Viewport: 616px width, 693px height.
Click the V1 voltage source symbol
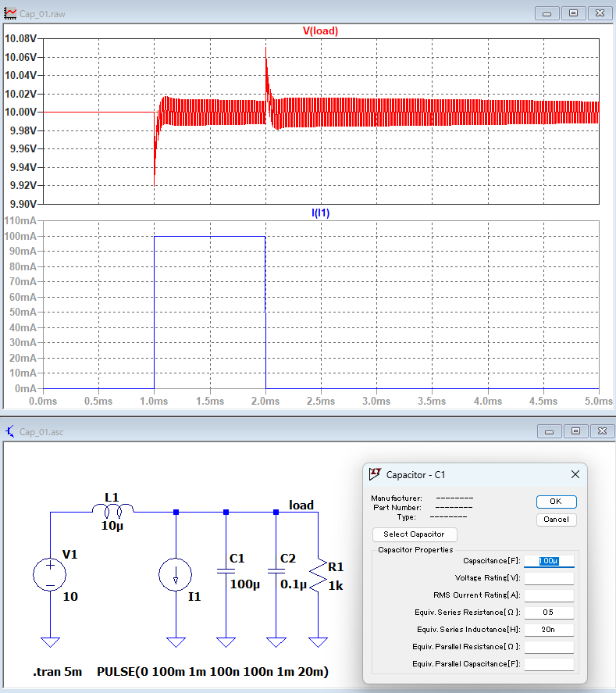coord(49,574)
